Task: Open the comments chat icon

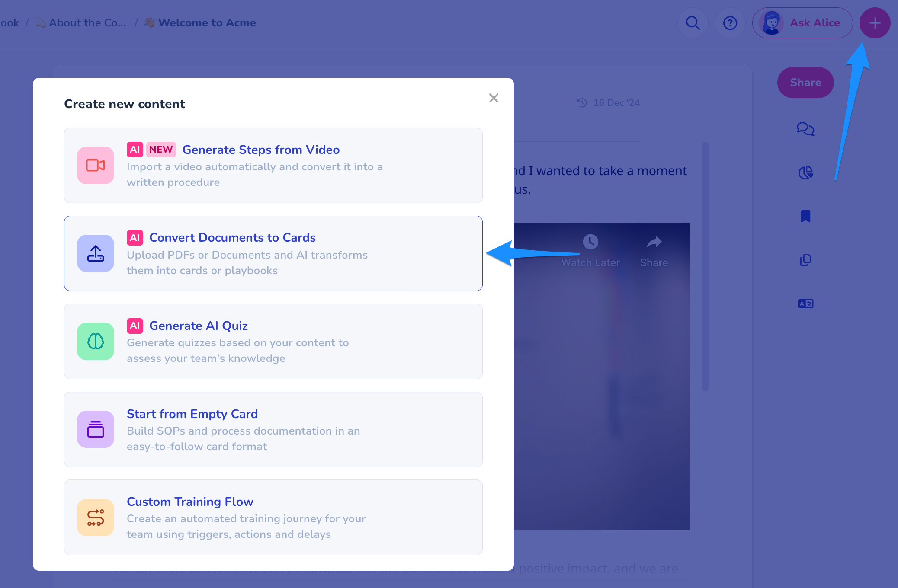Action: tap(805, 129)
